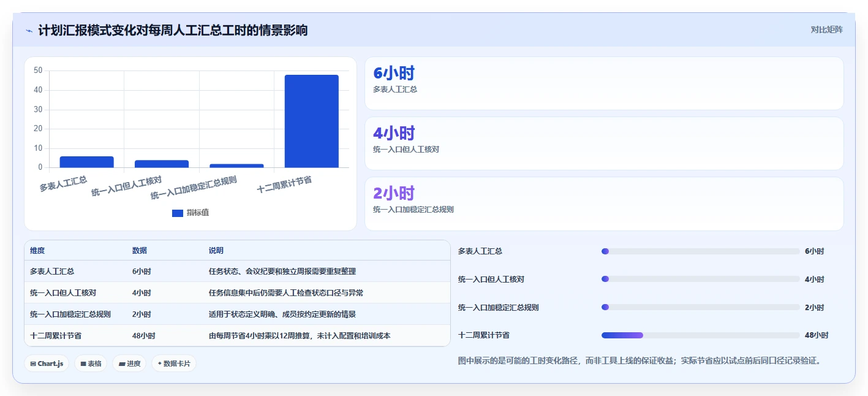Select the 数据卡片 chip

(174, 364)
